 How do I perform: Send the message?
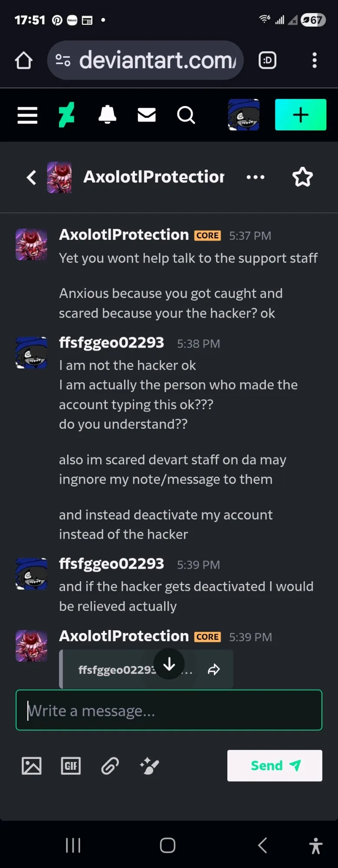(x=275, y=765)
